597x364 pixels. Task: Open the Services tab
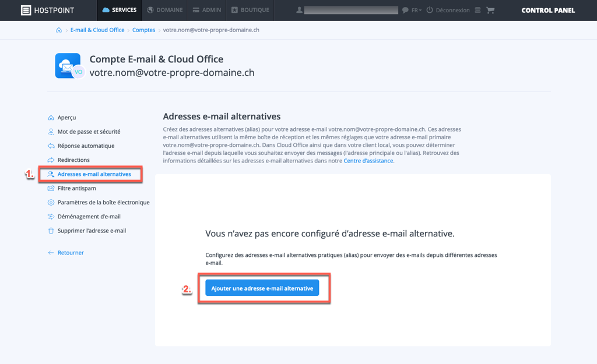click(x=120, y=10)
